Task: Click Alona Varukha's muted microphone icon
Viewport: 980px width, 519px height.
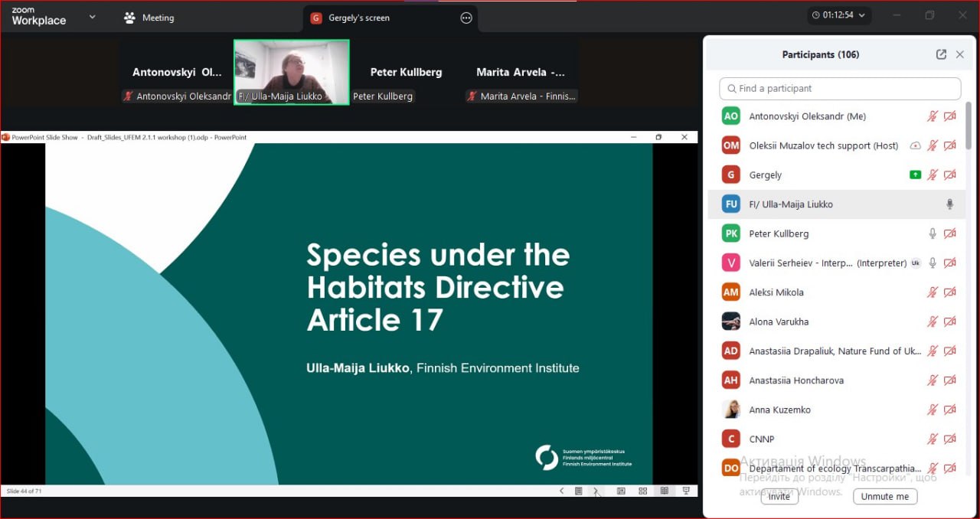Action: tap(932, 322)
